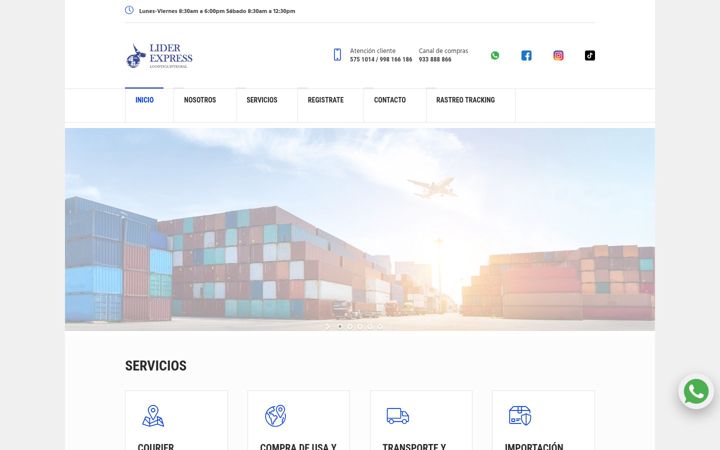Open the Nosotros menu item
The height and width of the screenshot is (450, 720).
pyautogui.click(x=200, y=100)
